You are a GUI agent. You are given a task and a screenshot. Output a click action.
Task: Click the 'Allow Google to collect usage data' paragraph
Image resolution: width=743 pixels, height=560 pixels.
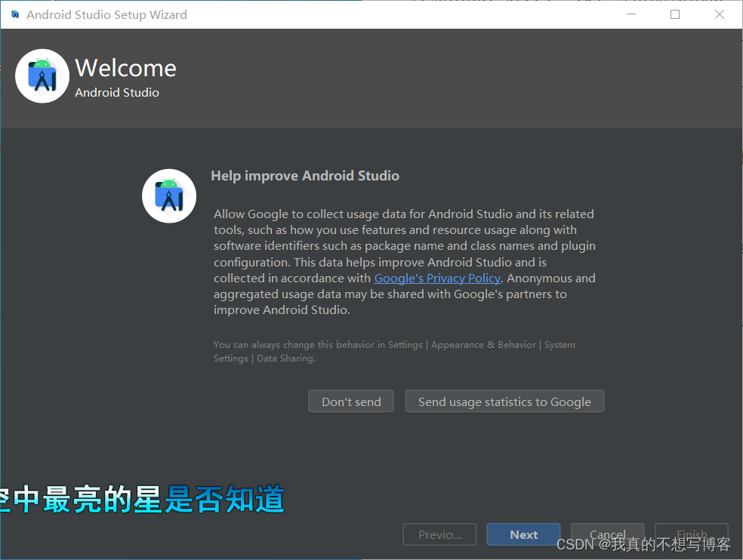tap(405, 262)
